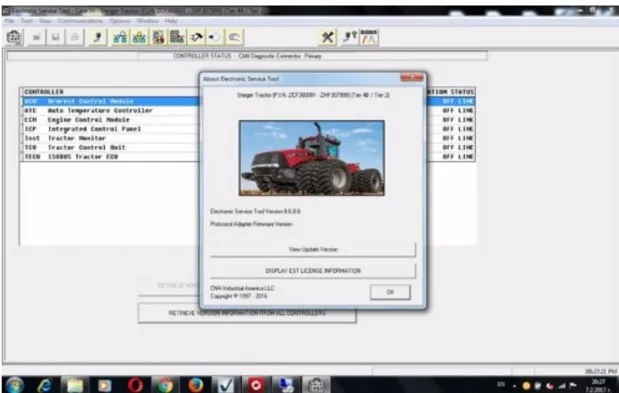Click the oval loop toolbar icon
This screenshot has width=619, height=393.
(x=234, y=37)
